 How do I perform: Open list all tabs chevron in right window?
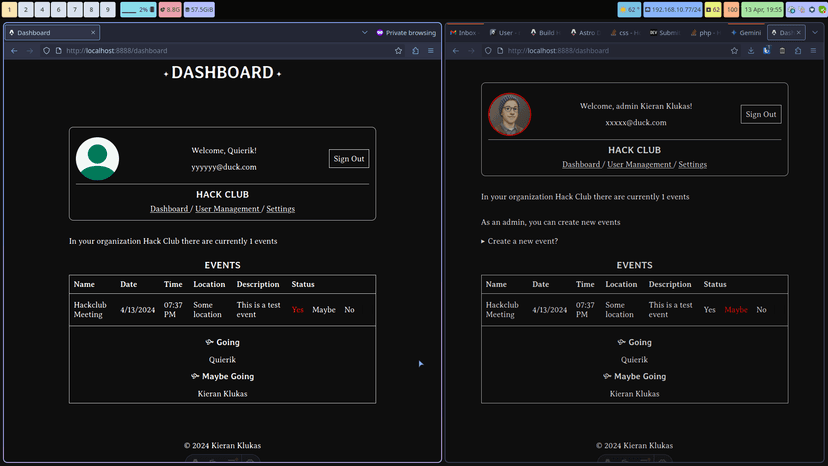point(815,32)
